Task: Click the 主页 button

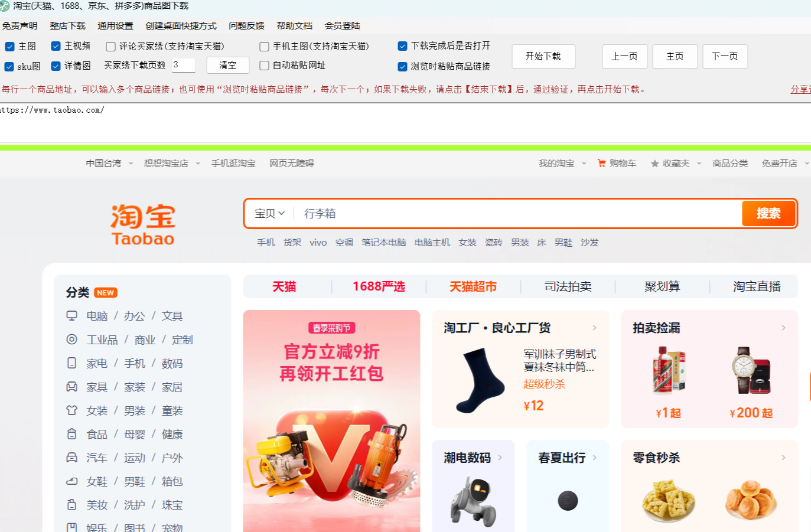Action: [x=675, y=57]
